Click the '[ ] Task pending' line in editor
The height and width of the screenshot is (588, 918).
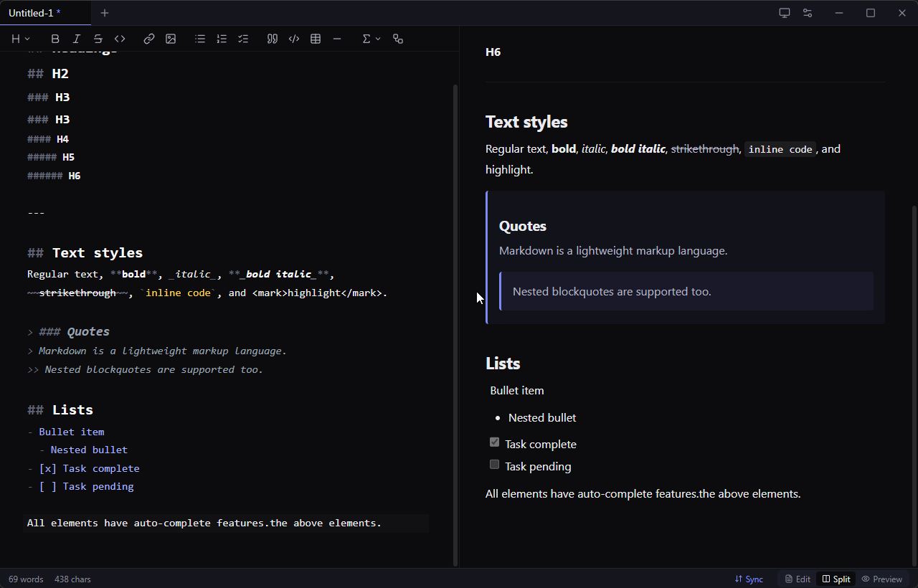click(x=80, y=486)
